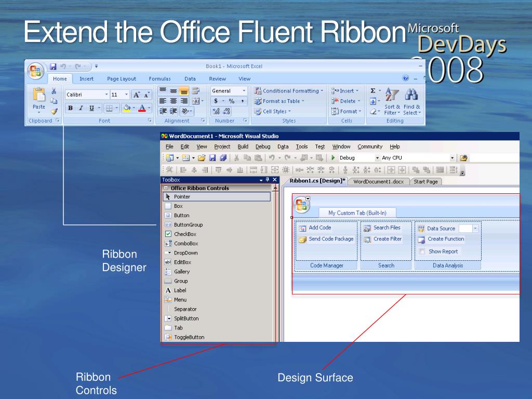Toggle Bottom Align in Excel Alignment group

(184, 91)
